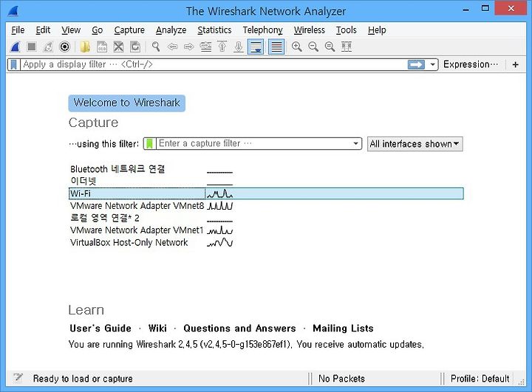Open Questions and Answers link
Image resolution: width=532 pixels, height=392 pixels.
[x=239, y=329]
